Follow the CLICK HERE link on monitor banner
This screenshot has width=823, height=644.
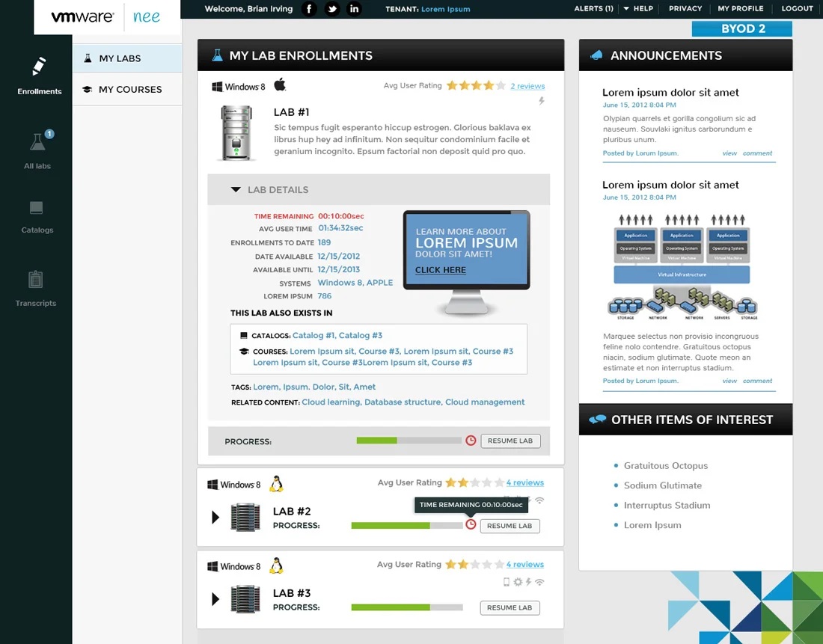(x=441, y=270)
